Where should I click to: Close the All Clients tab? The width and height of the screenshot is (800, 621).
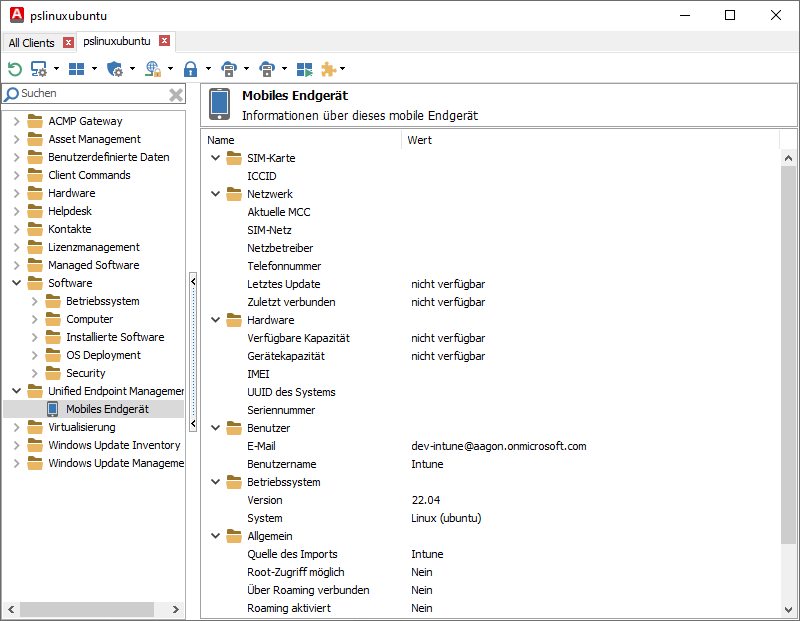[x=66, y=42]
